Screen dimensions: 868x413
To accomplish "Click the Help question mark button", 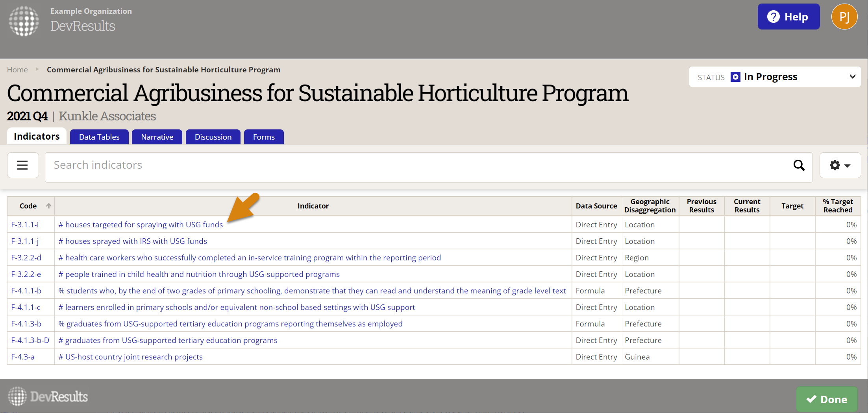I will 788,17.
